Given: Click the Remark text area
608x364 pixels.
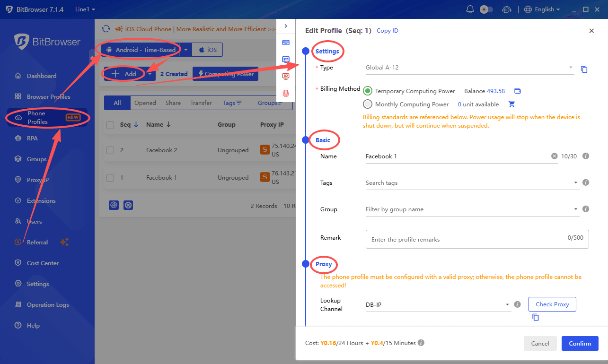Looking at the screenshot, I should (477, 239).
